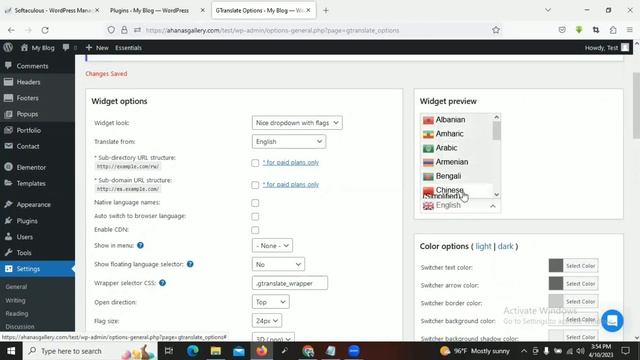
Task: Toggle Auto switch to browser language
Action: [x=255, y=216]
